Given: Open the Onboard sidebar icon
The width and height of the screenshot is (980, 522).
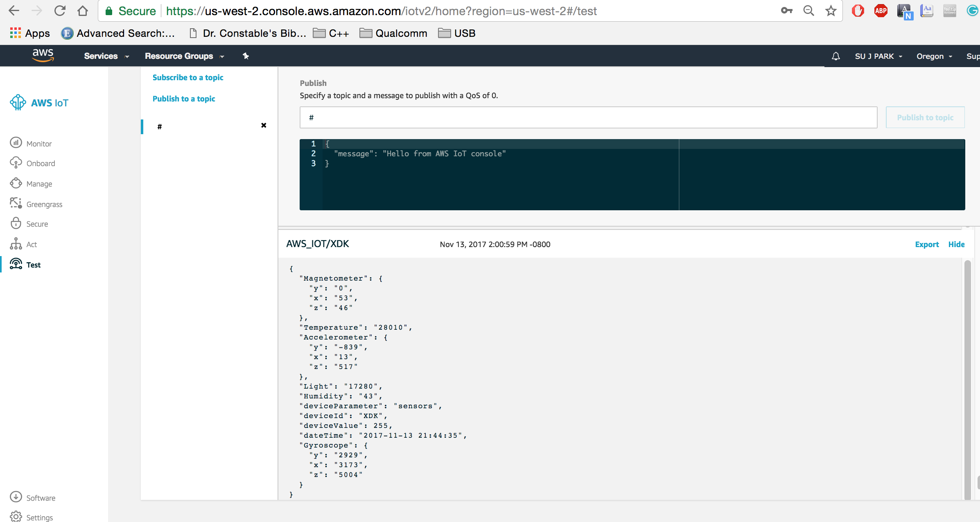Looking at the screenshot, I should [x=16, y=163].
